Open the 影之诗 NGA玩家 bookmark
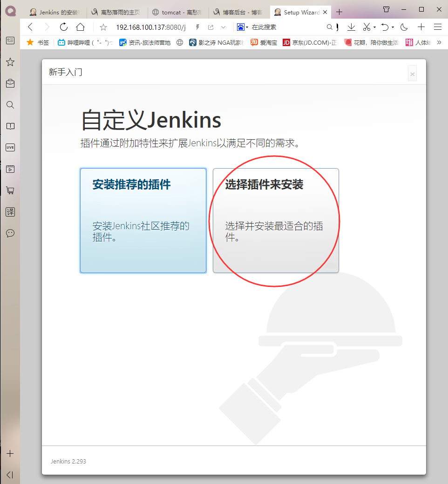 pos(217,42)
